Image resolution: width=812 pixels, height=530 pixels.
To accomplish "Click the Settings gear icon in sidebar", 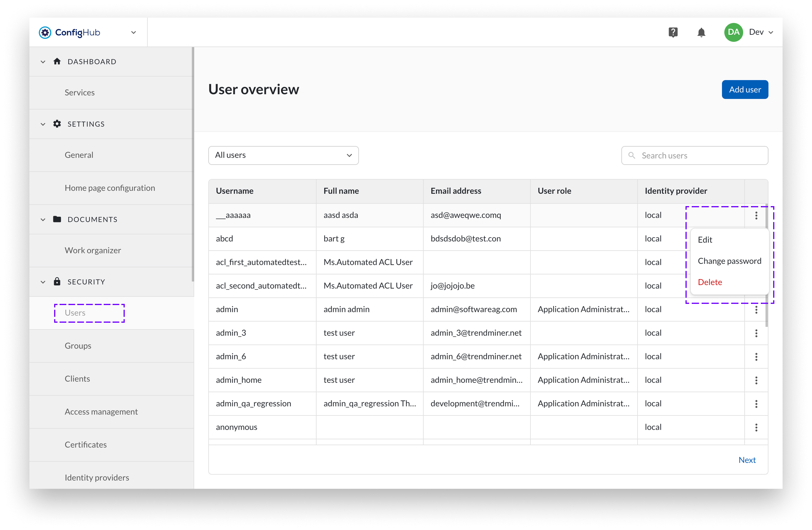I will click(57, 124).
